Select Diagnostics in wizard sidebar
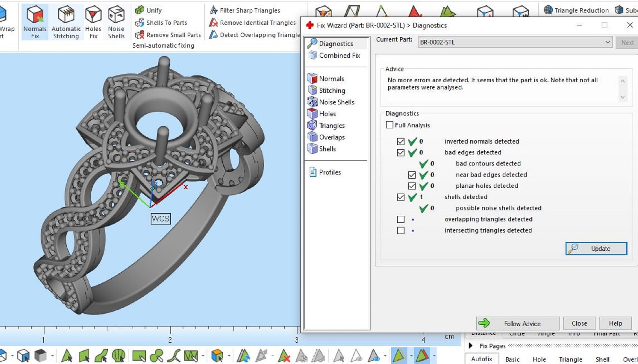This screenshot has height=364, width=638. point(330,43)
